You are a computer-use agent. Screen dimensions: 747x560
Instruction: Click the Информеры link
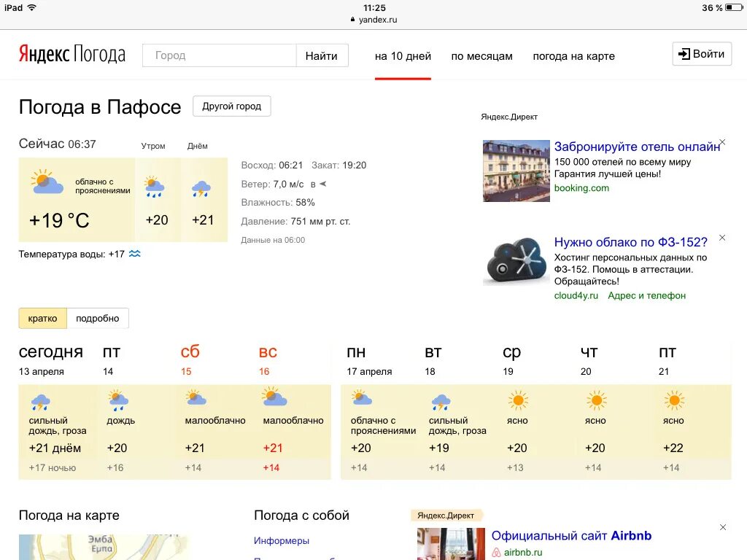click(x=282, y=540)
